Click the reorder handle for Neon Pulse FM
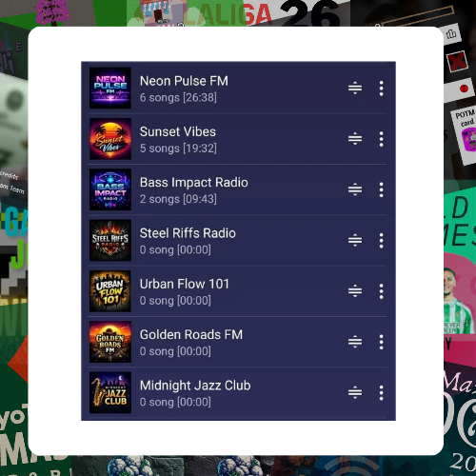 (x=355, y=89)
